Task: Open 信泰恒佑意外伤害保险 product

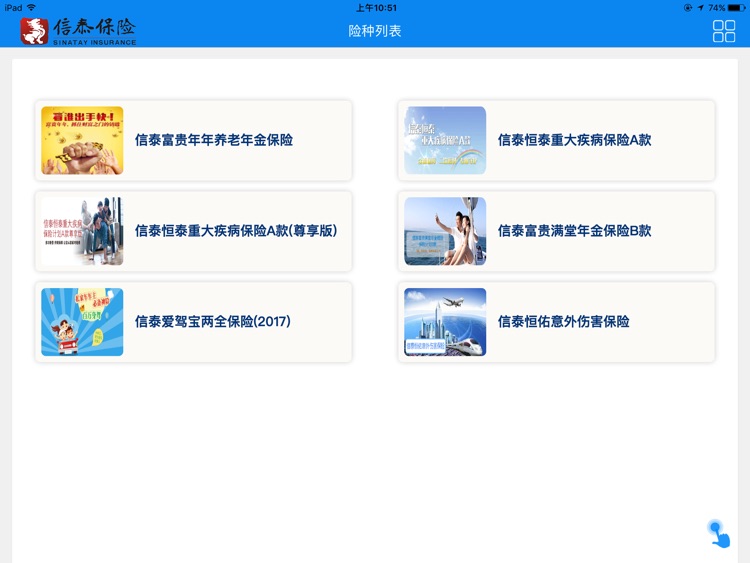Action: [556, 322]
